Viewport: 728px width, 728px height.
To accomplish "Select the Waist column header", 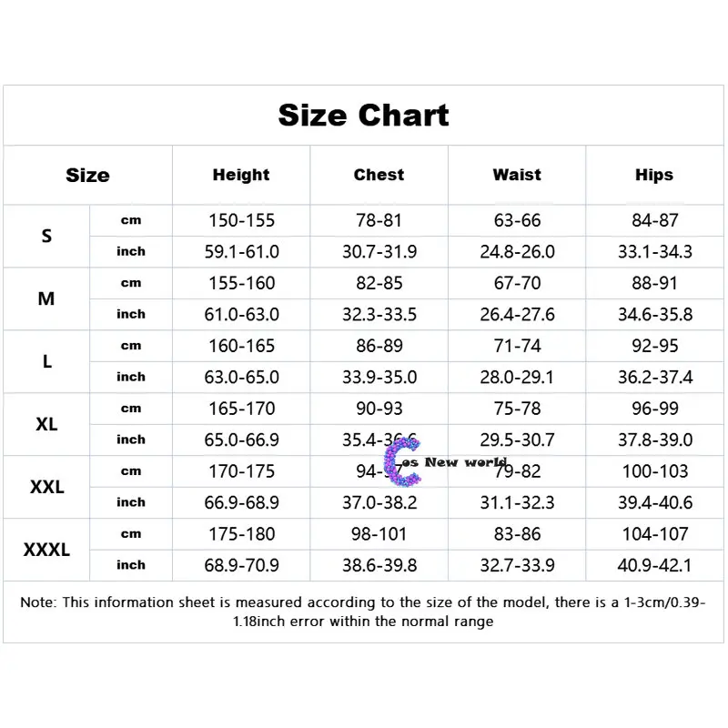I will point(517,175).
